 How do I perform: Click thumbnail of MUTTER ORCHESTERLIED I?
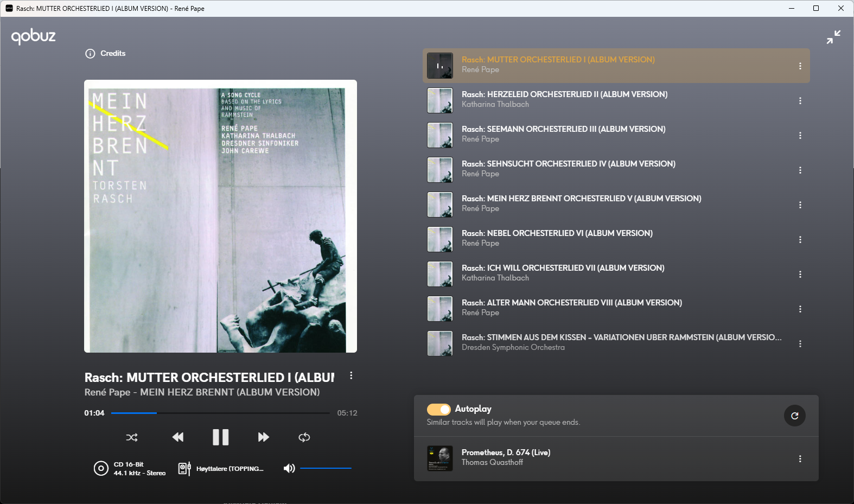(440, 66)
